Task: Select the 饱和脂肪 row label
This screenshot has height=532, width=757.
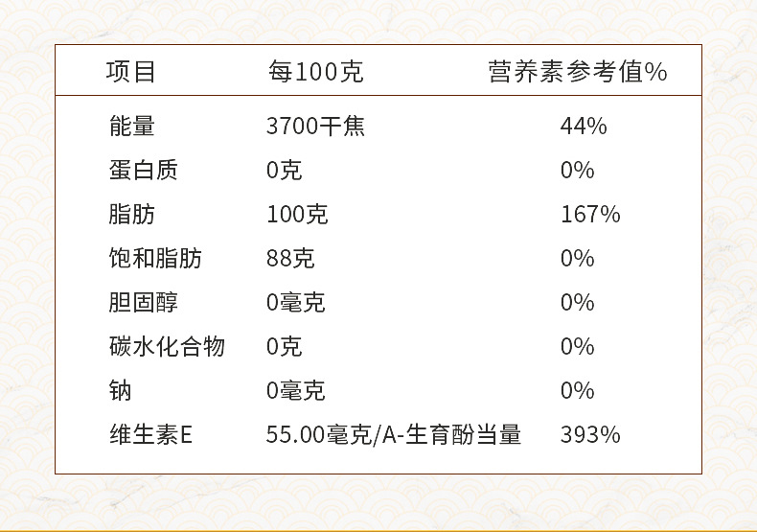Action: (x=155, y=258)
